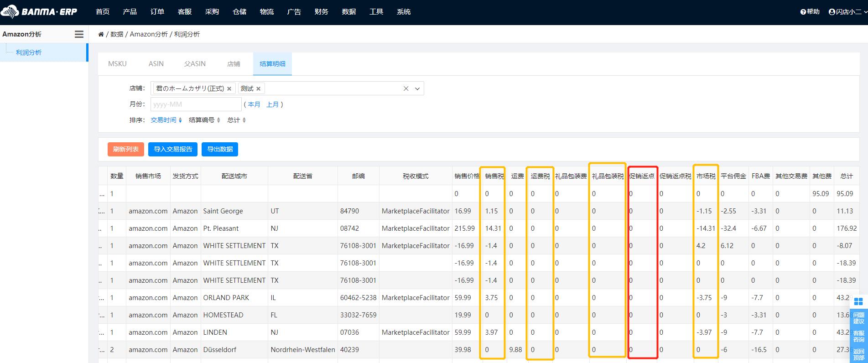Viewport: 868px width, 363px height.
Task: Click the 本月 quick link
Action: coord(254,104)
